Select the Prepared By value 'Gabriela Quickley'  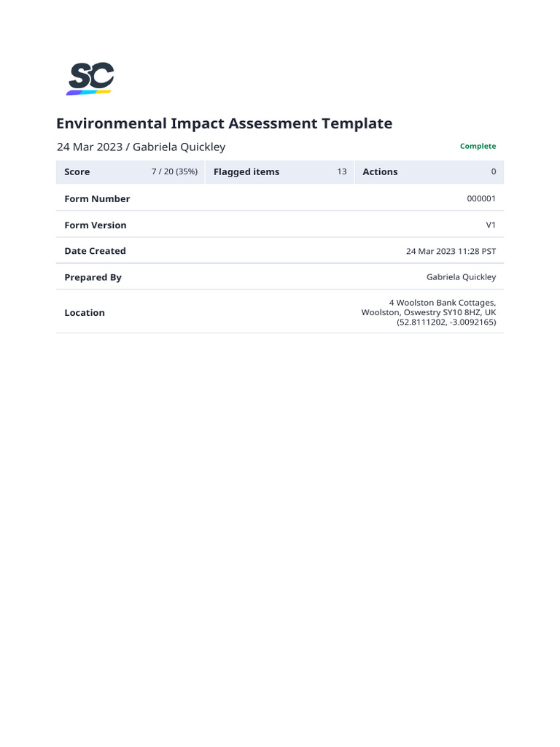tap(461, 276)
